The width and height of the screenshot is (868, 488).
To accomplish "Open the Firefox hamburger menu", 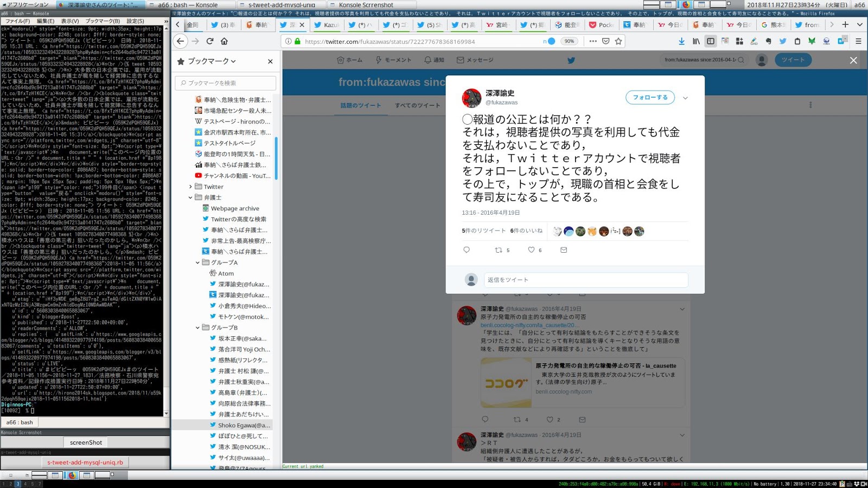I will coord(858,41).
